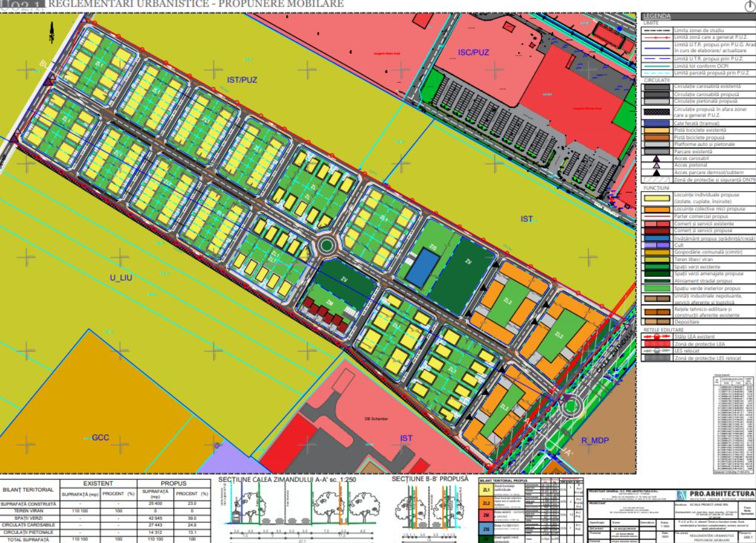Click the LEGENDA header
This screenshot has height=543, width=756.
[x=657, y=16]
